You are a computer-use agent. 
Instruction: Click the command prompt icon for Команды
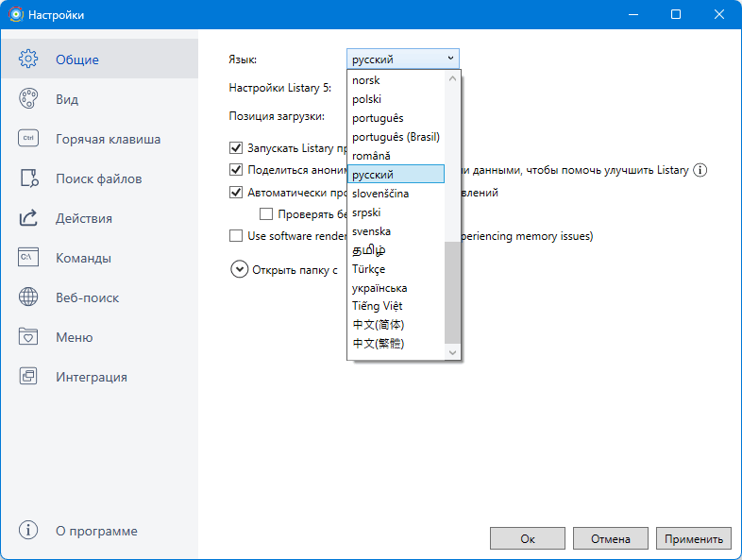pyautogui.click(x=28, y=257)
